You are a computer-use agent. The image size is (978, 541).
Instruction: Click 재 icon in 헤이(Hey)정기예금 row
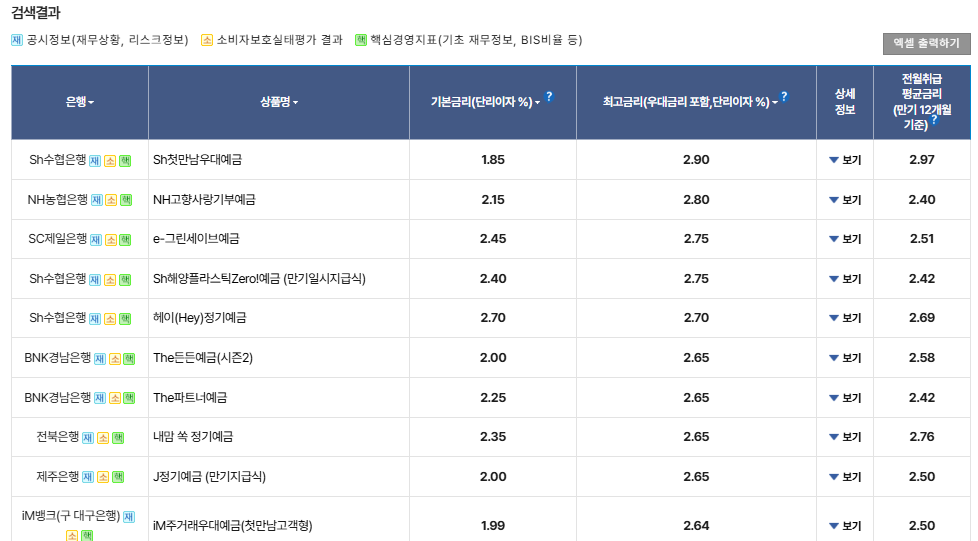[95, 319]
